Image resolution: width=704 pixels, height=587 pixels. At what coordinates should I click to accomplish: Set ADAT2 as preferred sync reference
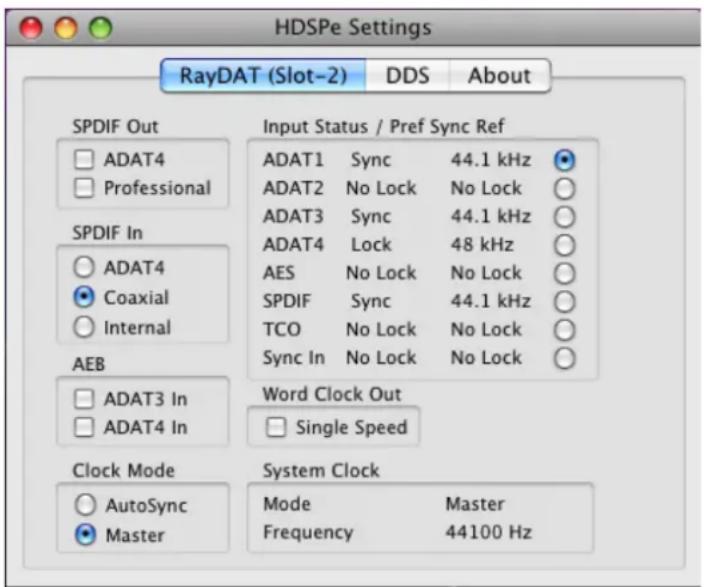(x=564, y=189)
